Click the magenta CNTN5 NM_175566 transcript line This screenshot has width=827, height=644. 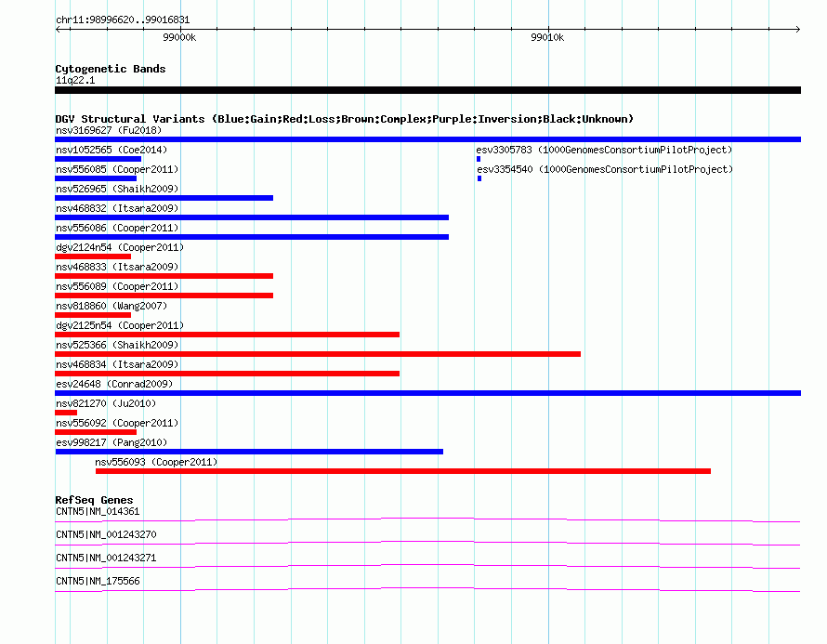(427, 590)
